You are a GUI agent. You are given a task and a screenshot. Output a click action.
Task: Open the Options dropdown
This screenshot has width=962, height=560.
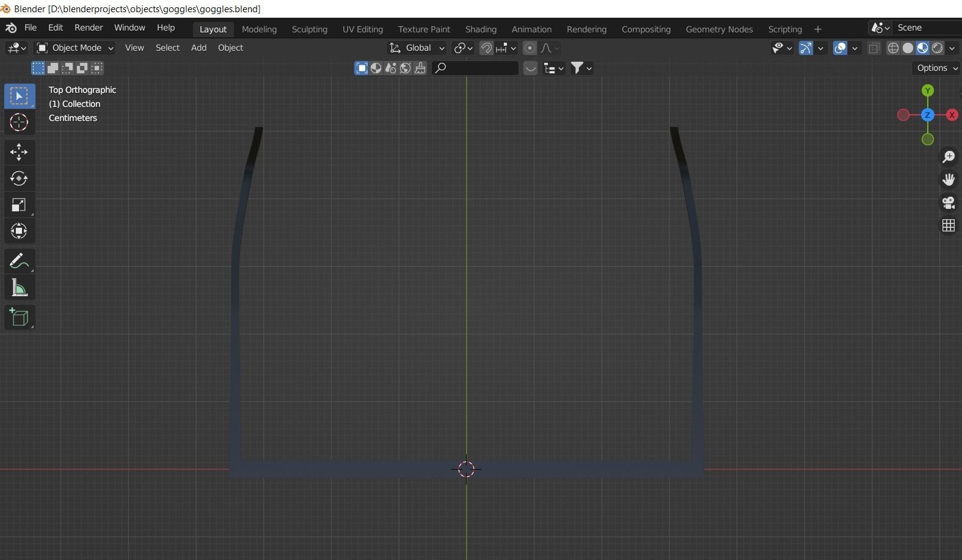click(x=937, y=68)
